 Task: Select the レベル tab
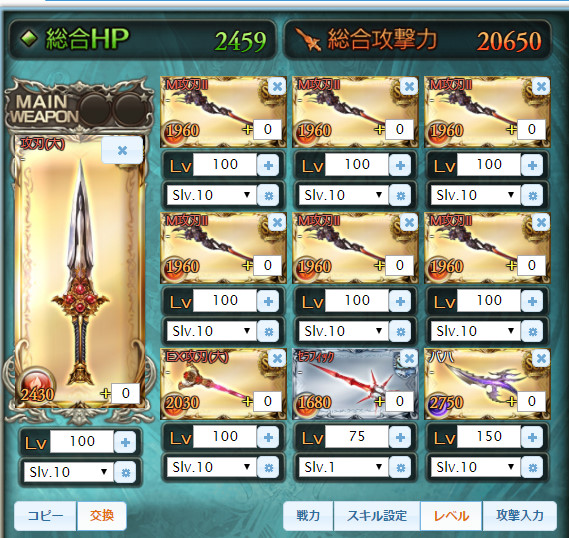(451, 516)
